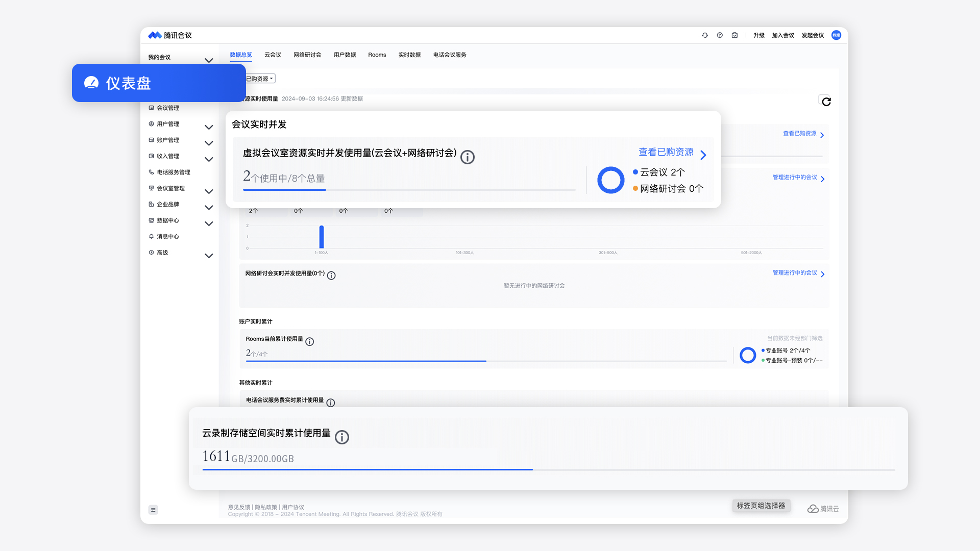Click the 用户管理 sidebar icon
The width and height of the screenshot is (980, 551).
click(x=151, y=124)
